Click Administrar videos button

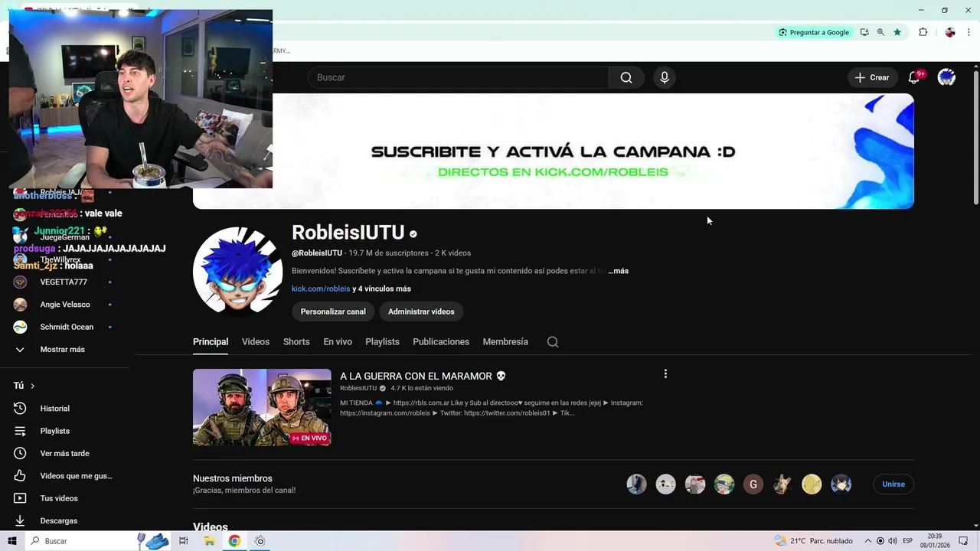421,311
